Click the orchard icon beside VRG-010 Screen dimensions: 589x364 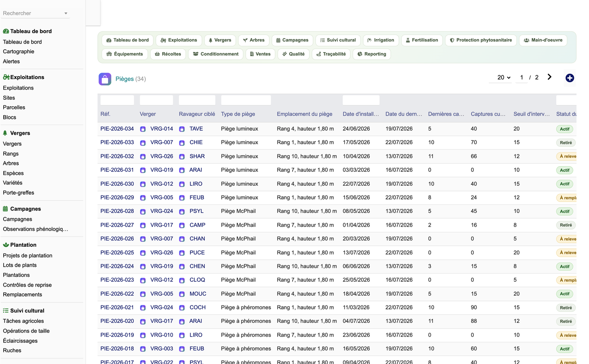point(143,335)
